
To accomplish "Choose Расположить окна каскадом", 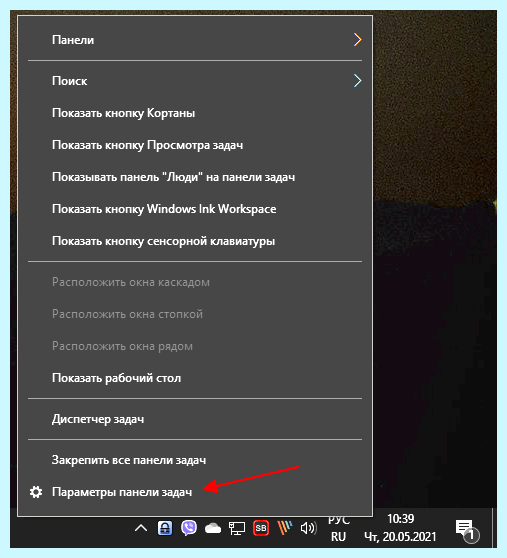I will [x=195, y=282].
